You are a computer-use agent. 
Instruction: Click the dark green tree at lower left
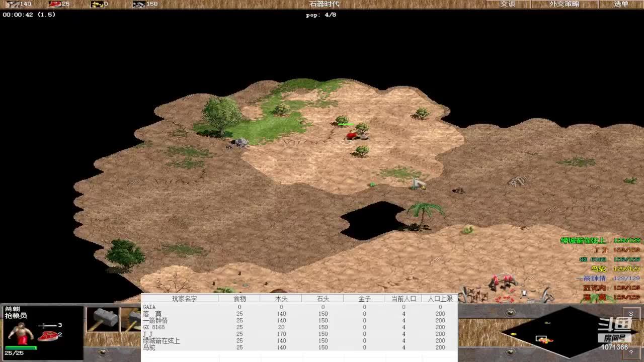125,254
